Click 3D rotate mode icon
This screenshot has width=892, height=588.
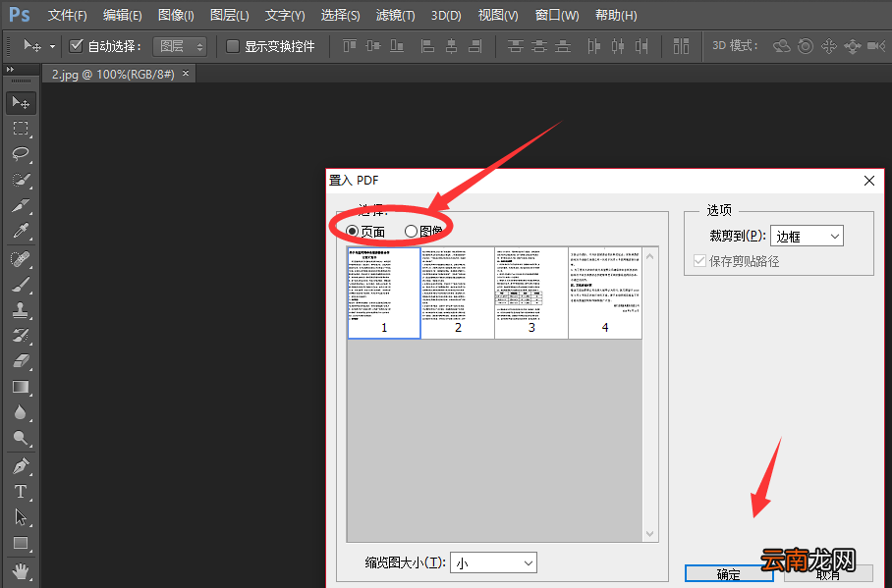pyautogui.click(x=782, y=46)
